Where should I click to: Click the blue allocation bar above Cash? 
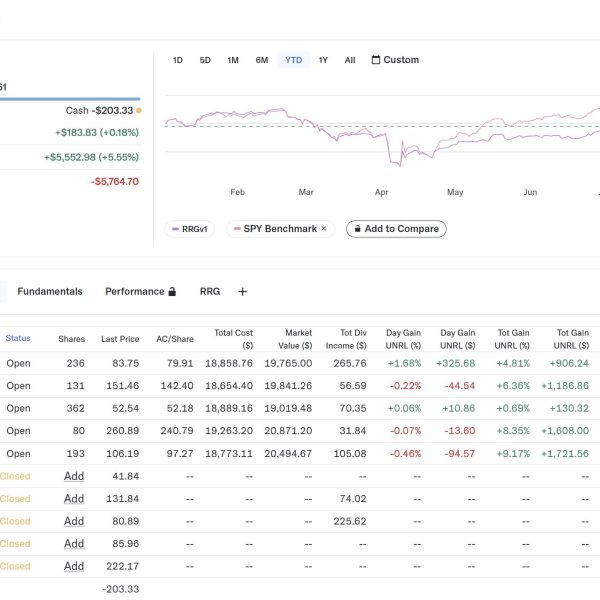70,99
